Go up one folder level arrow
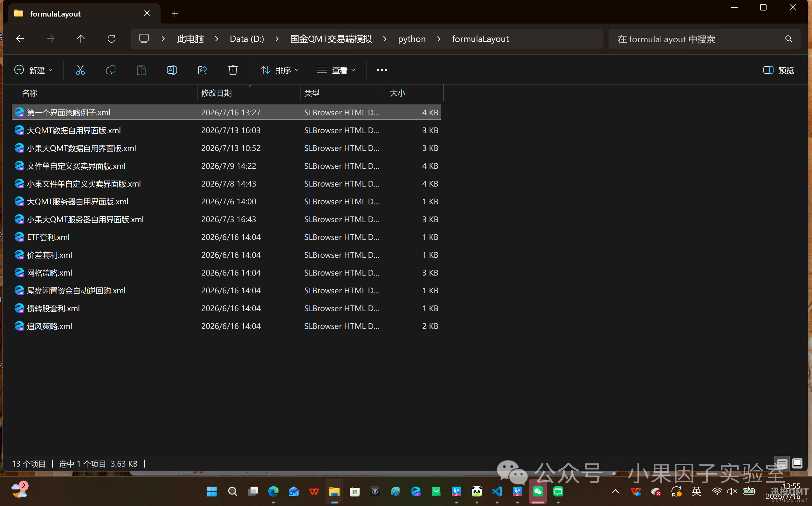The width and height of the screenshot is (812, 506). 81,39
